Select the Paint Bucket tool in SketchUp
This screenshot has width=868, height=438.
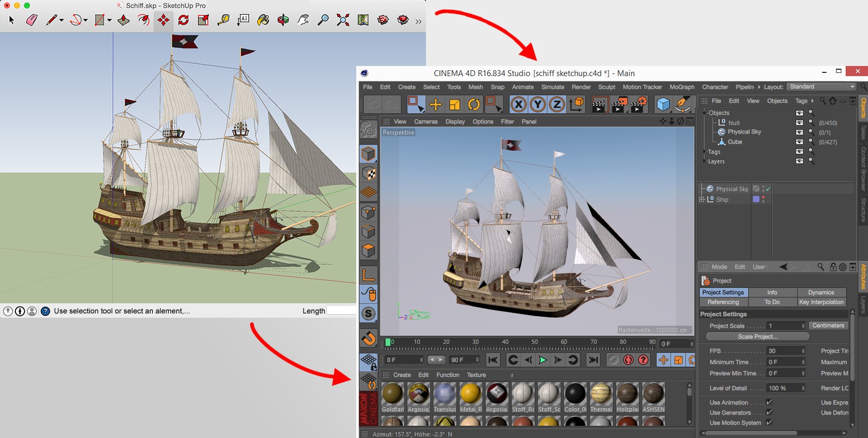(263, 20)
